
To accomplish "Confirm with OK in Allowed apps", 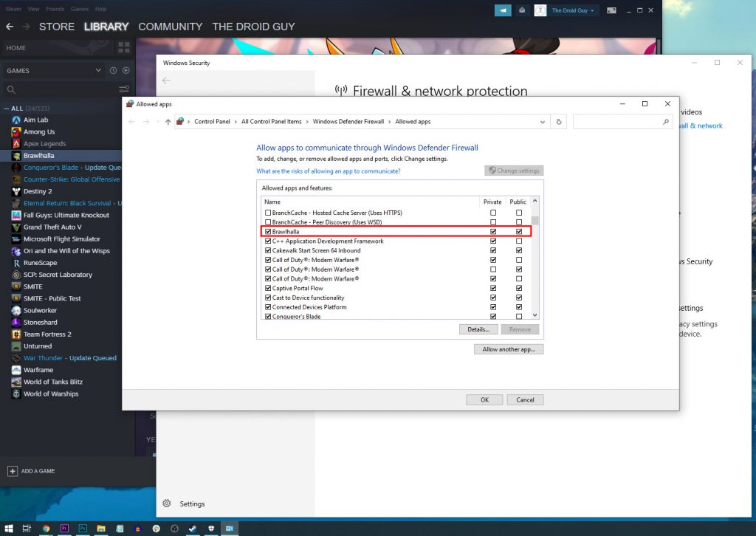I will pyautogui.click(x=484, y=400).
